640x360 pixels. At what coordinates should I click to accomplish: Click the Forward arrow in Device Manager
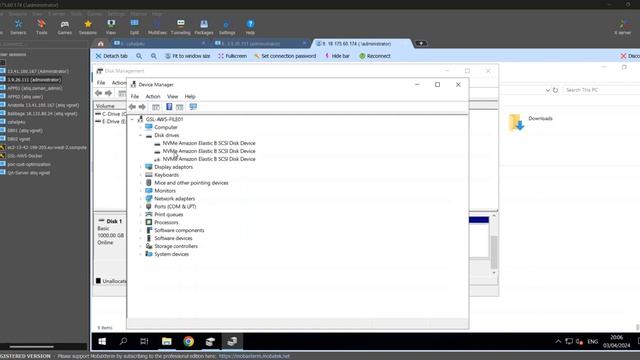142,107
